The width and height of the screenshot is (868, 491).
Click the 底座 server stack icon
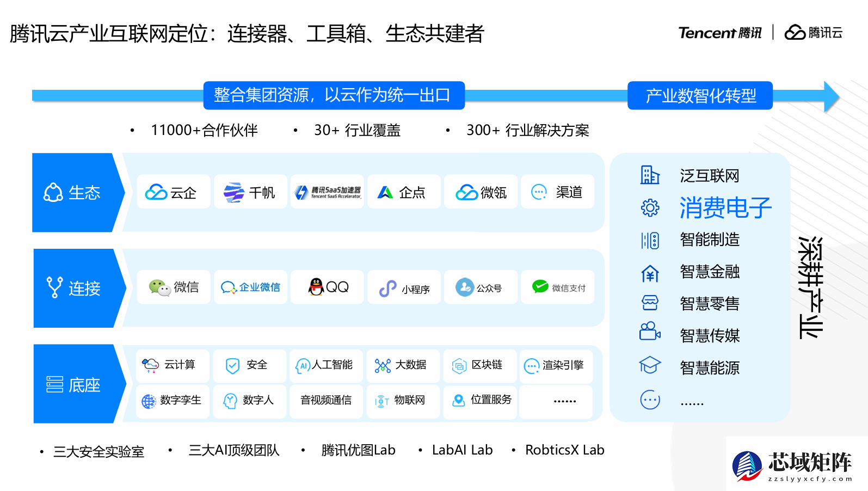pyautogui.click(x=54, y=384)
